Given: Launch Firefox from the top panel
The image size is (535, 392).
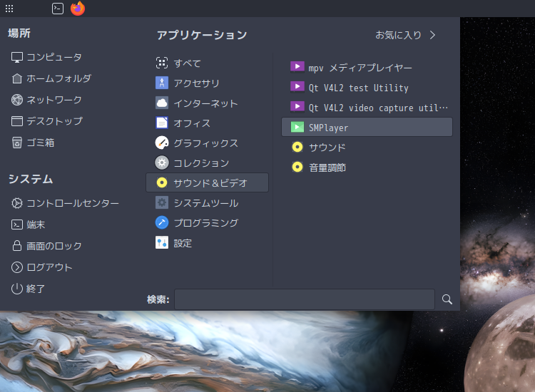Looking at the screenshot, I should coord(78,8).
